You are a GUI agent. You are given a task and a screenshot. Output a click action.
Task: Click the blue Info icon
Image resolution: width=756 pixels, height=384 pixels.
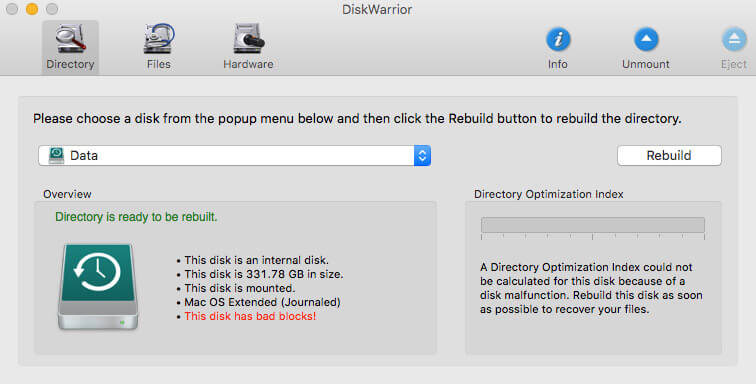(x=558, y=39)
